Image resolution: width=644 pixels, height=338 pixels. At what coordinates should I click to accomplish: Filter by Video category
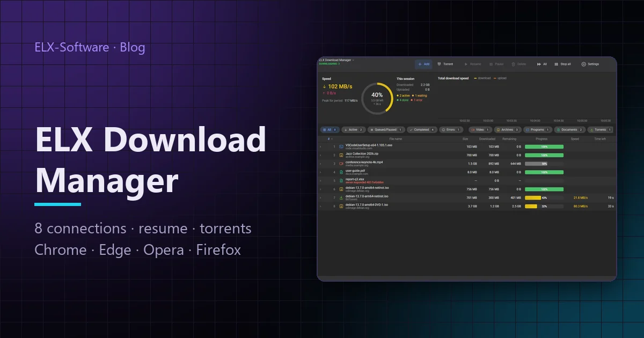click(x=480, y=130)
